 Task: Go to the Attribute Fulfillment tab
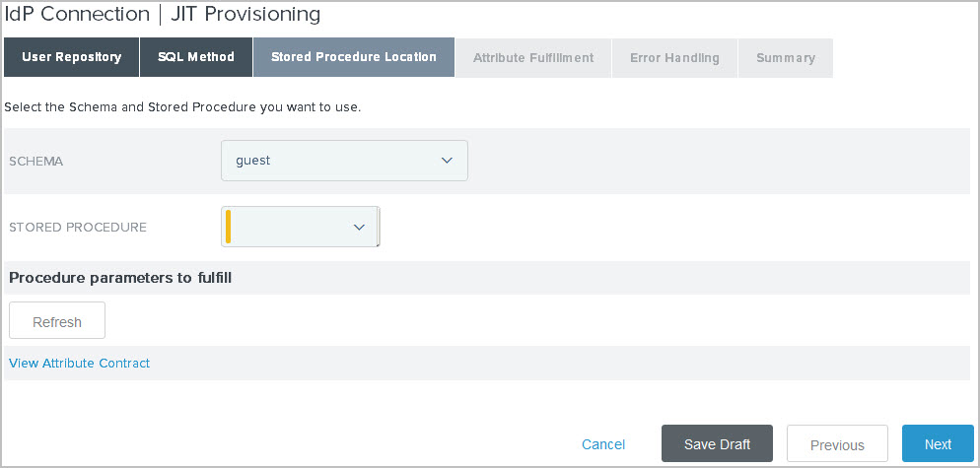coord(532,58)
